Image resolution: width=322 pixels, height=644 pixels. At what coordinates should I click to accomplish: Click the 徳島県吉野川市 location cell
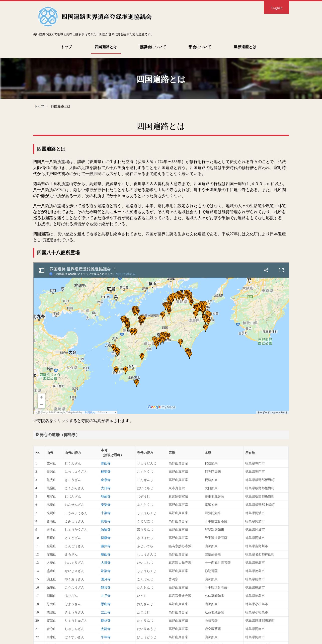pyautogui.click(x=266, y=546)
